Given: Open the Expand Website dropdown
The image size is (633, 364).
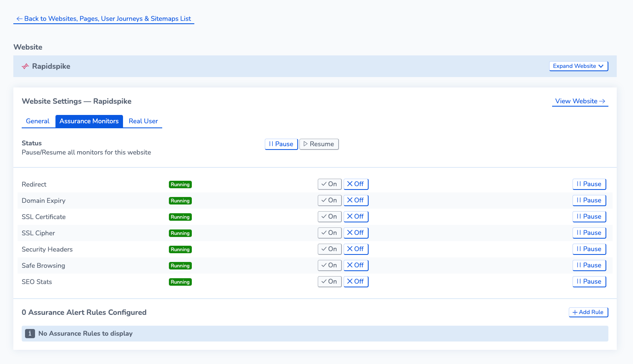Looking at the screenshot, I should pyautogui.click(x=578, y=66).
